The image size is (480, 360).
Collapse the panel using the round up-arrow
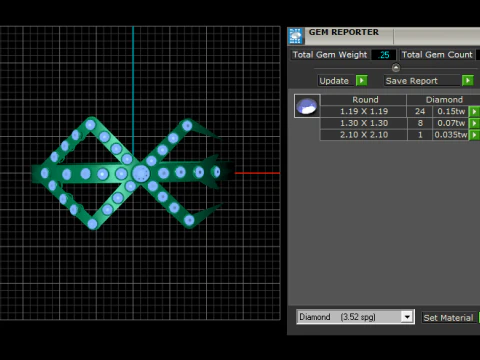click(396, 68)
